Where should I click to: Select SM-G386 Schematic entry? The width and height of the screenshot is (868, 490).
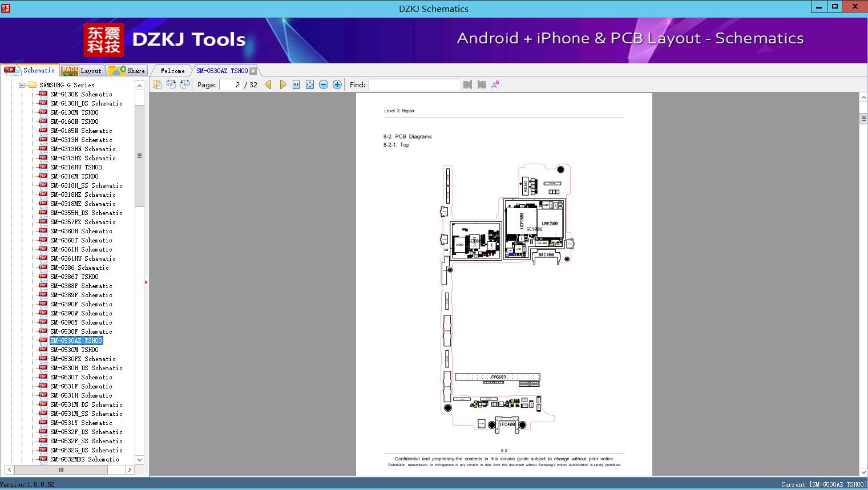click(79, 268)
